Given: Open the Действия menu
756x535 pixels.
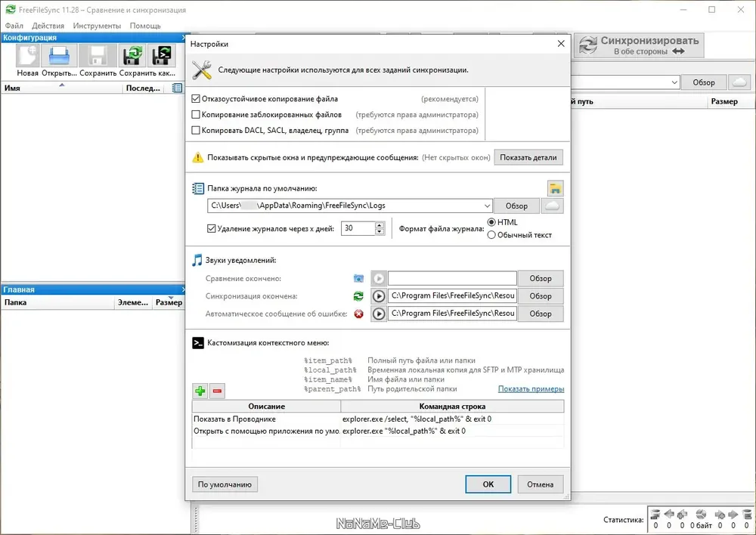Looking at the screenshot, I should tap(48, 26).
